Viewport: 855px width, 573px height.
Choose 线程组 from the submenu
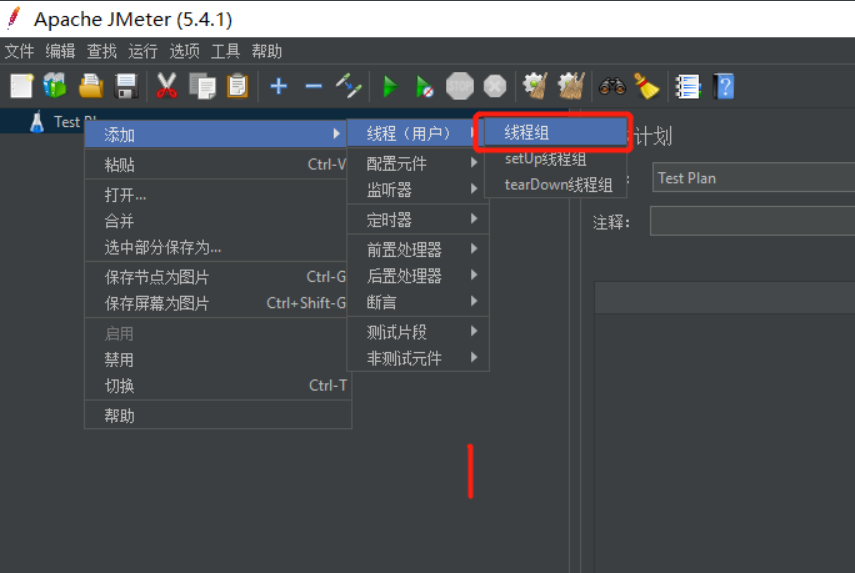click(555, 132)
